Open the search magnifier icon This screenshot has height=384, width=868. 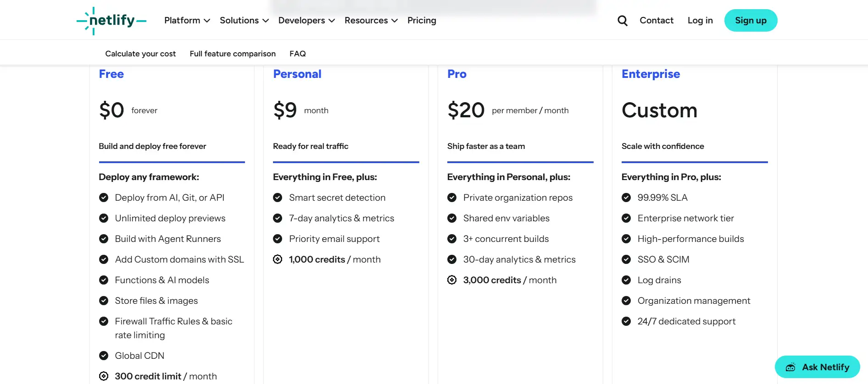622,20
